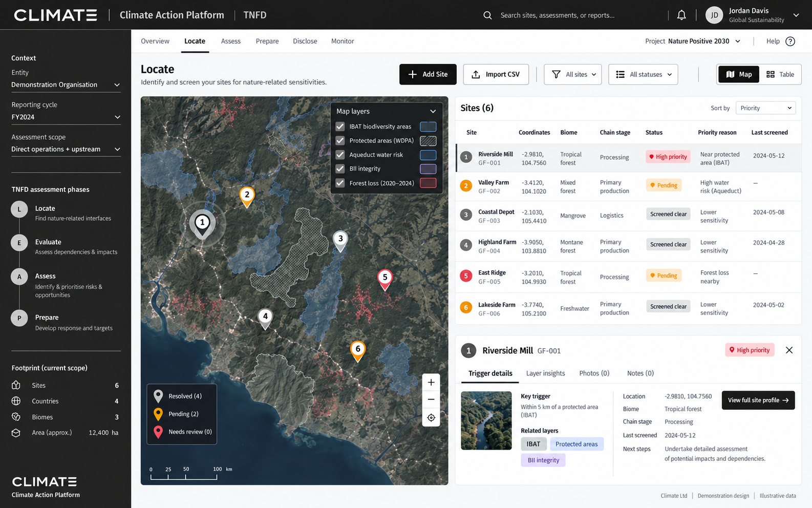Screen dimensions: 812x508
Task: Click the BII integrity layer tag
Action: [543, 460]
